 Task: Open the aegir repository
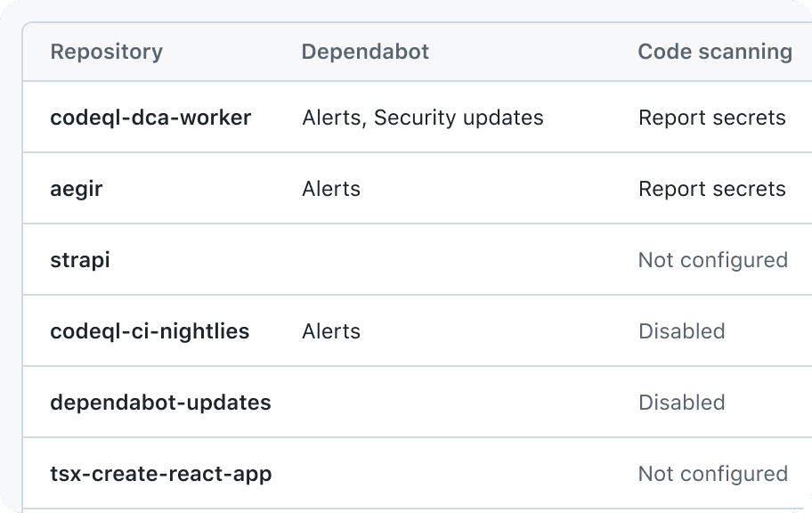pos(77,189)
